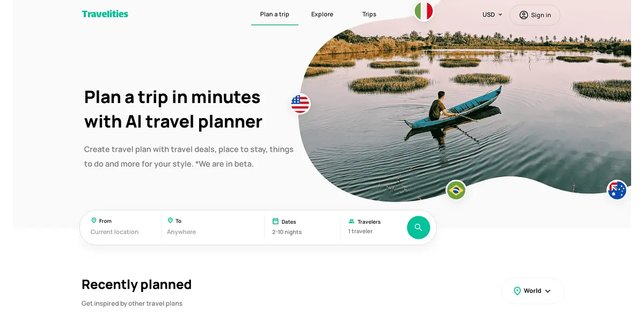Switch to the Explore tab
The image size is (644, 322).
tap(322, 14)
